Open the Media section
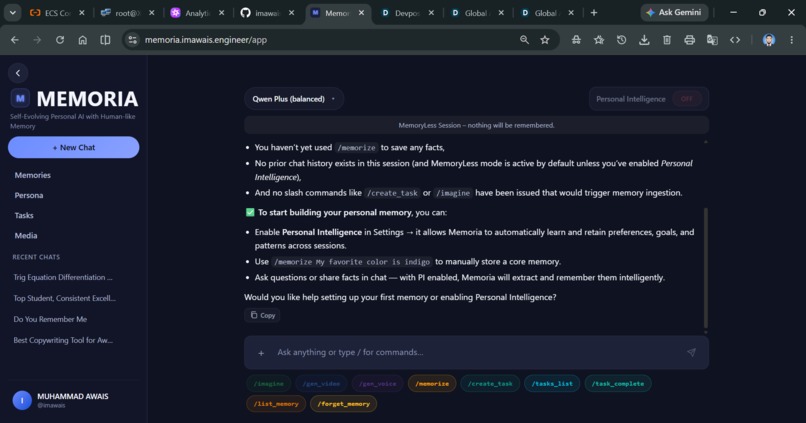The width and height of the screenshot is (806, 423). click(x=26, y=235)
